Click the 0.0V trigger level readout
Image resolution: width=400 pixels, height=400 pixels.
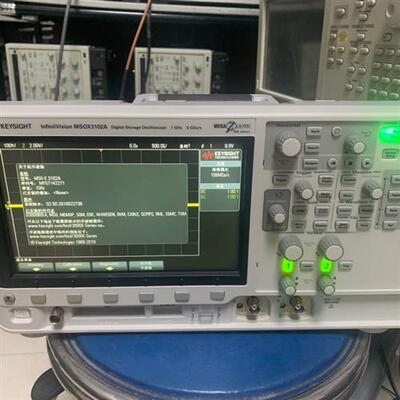tap(229, 146)
